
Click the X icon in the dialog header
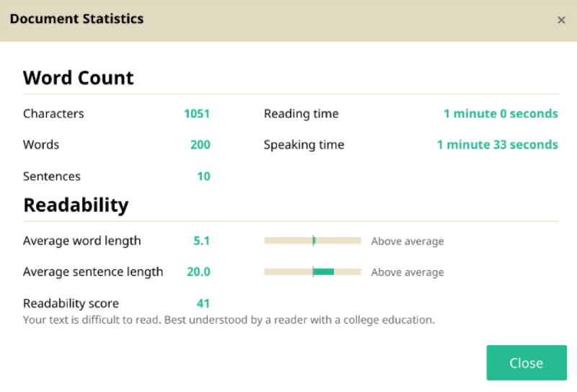pyautogui.click(x=561, y=20)
